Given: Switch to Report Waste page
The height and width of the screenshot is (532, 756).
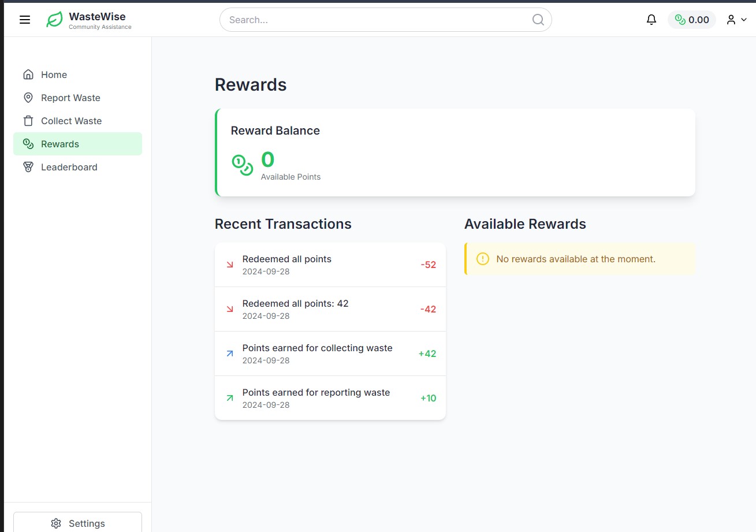Looking at the screenshot, I should 70,97.
